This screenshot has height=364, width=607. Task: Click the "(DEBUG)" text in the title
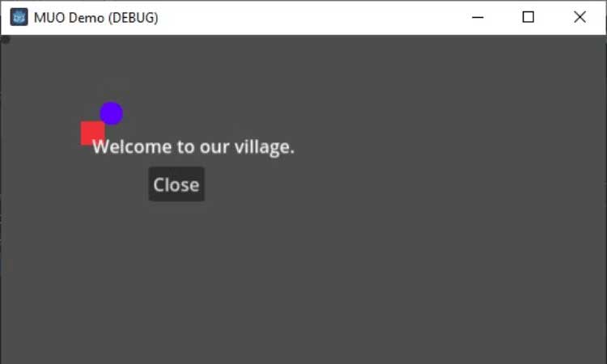[133, 18]
